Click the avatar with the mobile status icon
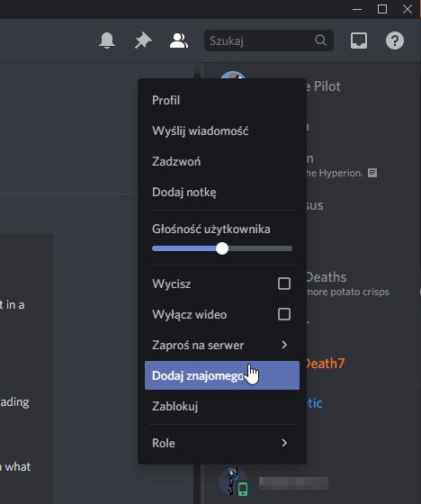Screen dimensions: 421x504 point(233,481)
